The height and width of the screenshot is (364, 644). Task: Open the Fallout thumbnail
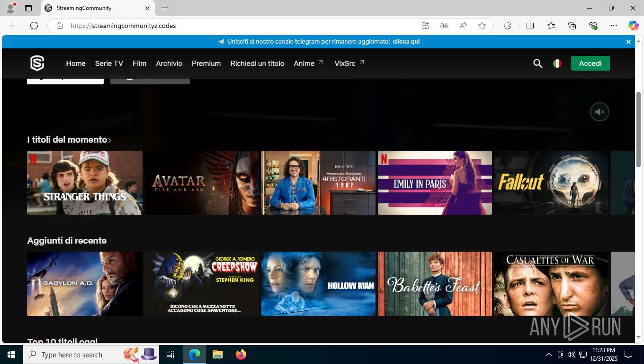(x=551, y=183)
